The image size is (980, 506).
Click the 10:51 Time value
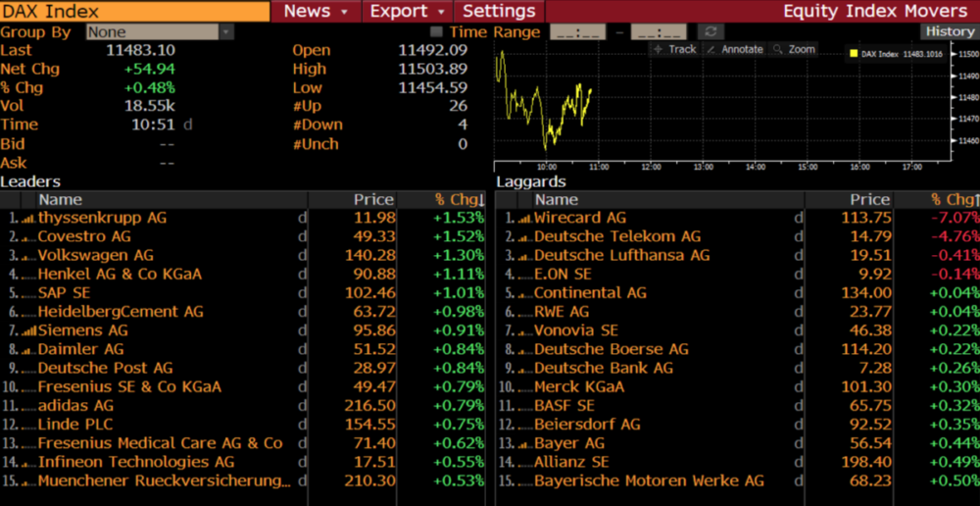153,125
